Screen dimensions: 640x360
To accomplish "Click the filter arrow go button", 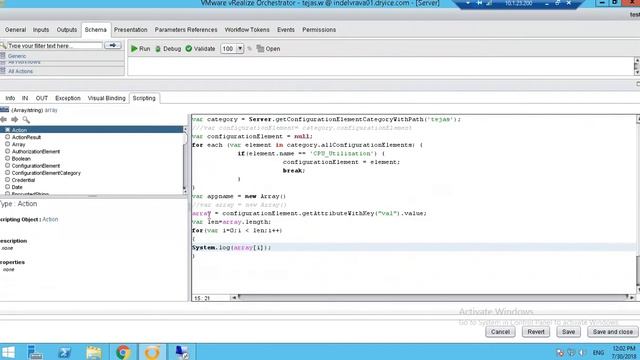I will click(113, 45).
